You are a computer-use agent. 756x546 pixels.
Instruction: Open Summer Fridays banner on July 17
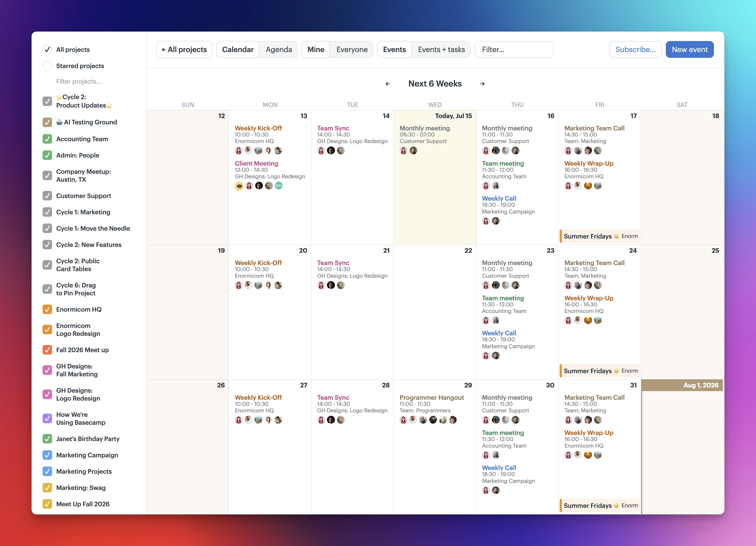tap(600, 236)
